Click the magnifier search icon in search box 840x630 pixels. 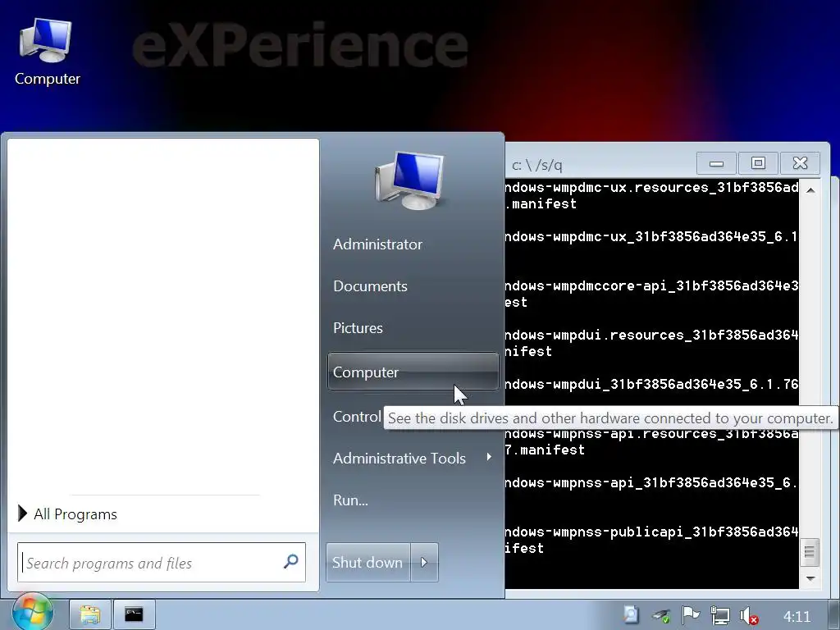pos(291,561)
